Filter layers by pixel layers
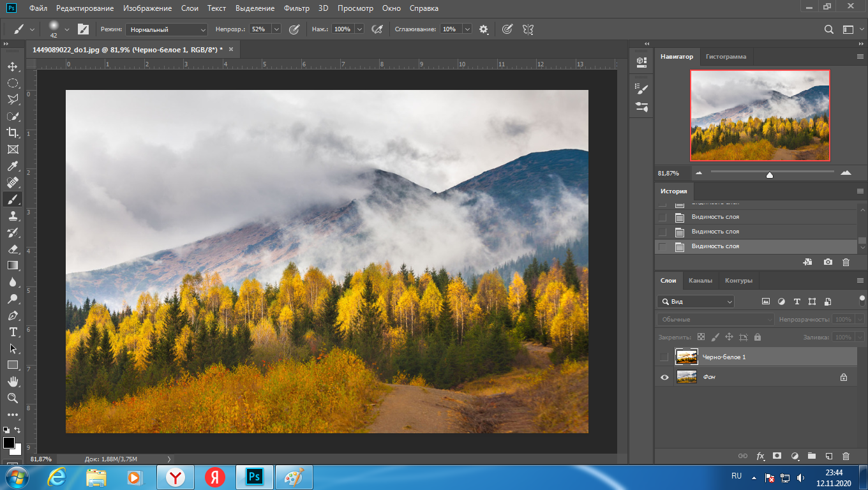 765,301
